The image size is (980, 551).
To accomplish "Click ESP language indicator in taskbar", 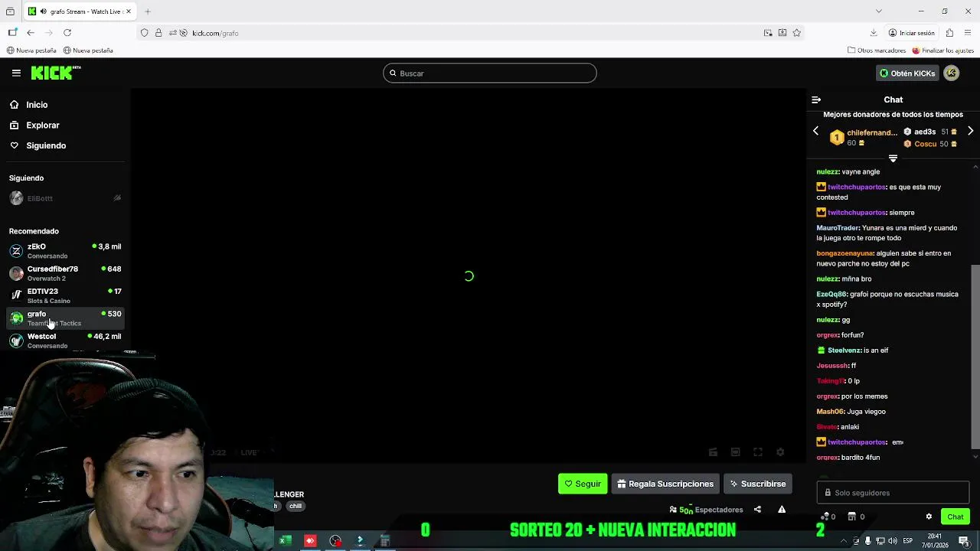I will coord(908,541).
